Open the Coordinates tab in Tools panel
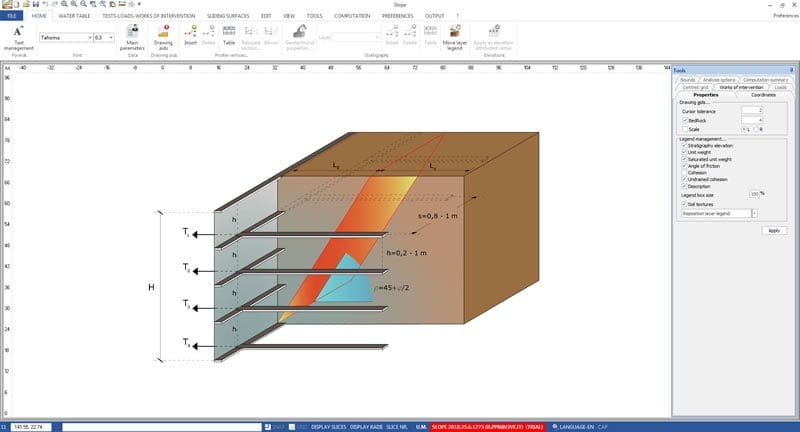The image size is (800, 432). [x=762, y=94]
